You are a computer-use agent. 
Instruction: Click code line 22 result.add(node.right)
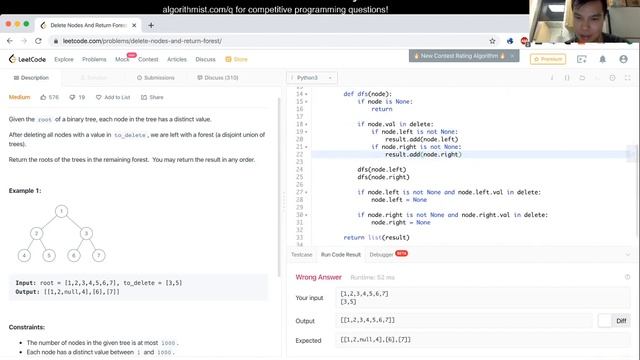(423, 154)
